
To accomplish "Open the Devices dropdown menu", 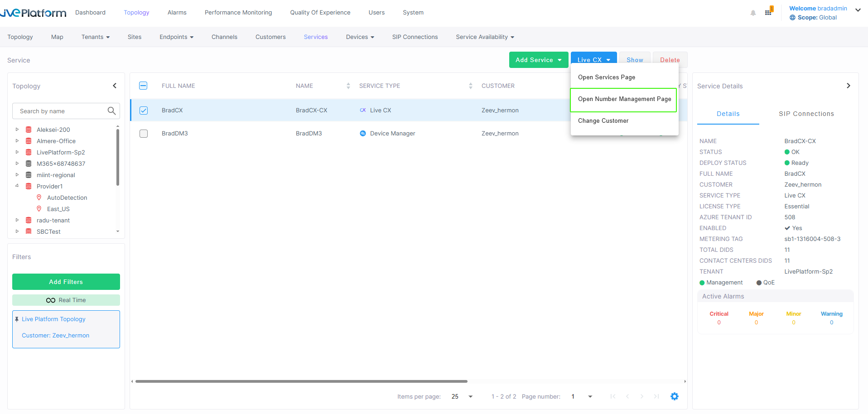I will [360, 37].
